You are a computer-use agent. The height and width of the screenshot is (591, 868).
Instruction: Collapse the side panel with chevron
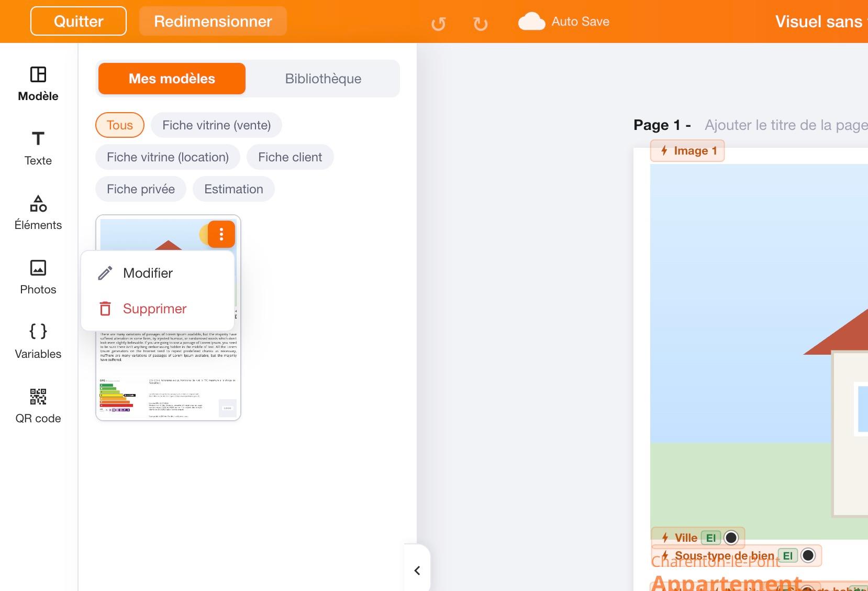(417, 571)
